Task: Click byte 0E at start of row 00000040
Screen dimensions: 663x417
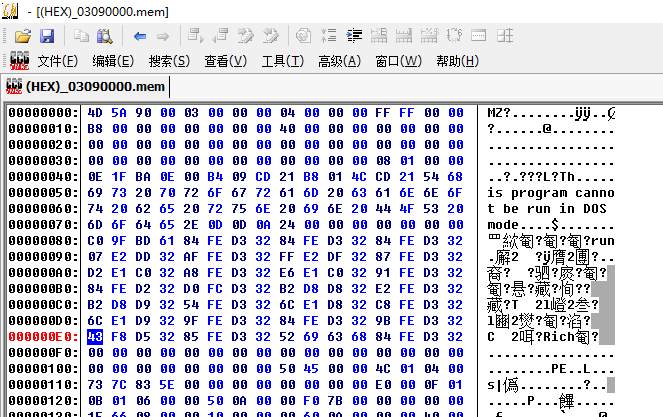Action: coord(95,177)
